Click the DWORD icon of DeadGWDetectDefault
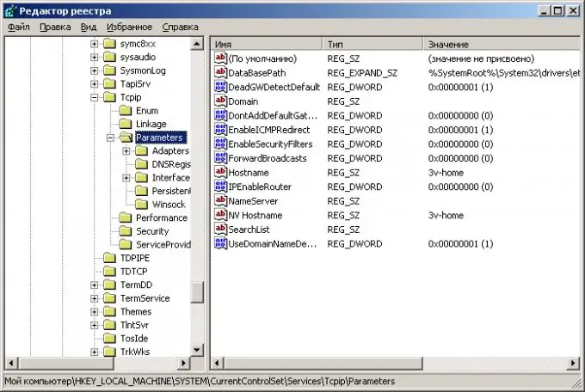 click(x=220, y=87)
